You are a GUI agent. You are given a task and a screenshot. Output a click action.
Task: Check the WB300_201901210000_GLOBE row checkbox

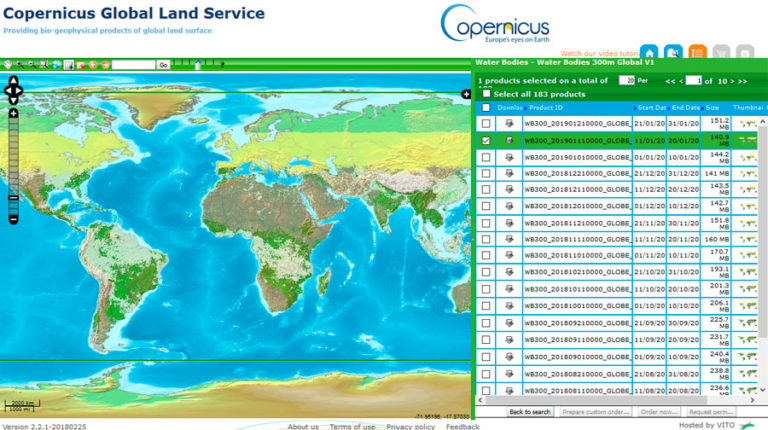tap(486, 123)
